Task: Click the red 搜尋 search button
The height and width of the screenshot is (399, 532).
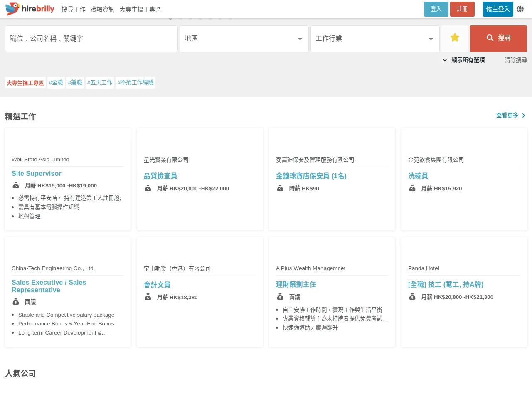Action: [x=498, y=38]
